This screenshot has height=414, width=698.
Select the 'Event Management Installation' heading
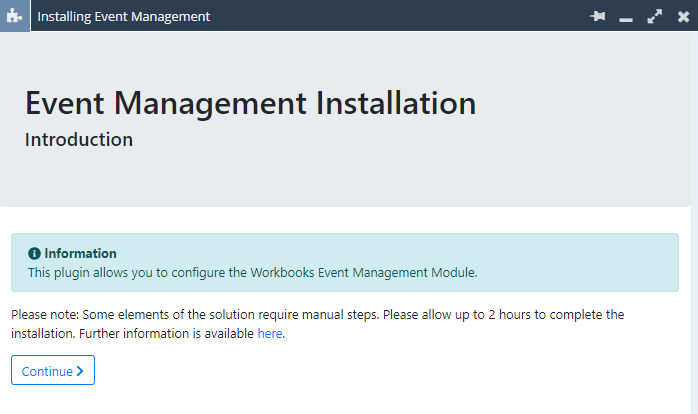point(250,103)
